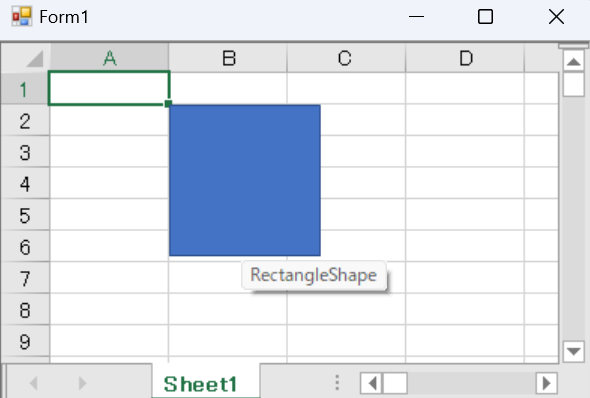Click the select-all corner triangle
The image size is (590, 398).
[x=35, y=59]
